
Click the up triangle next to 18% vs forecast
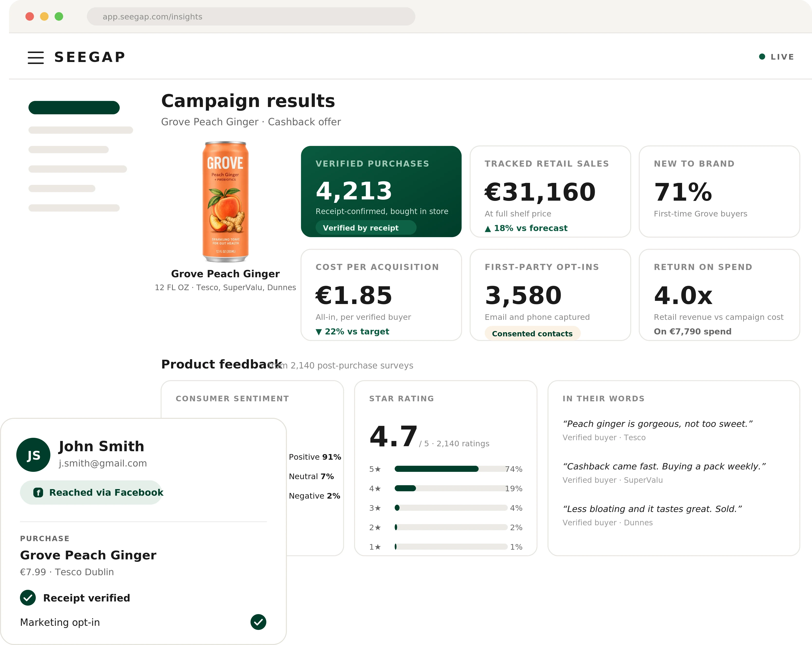tap(488, 229)
